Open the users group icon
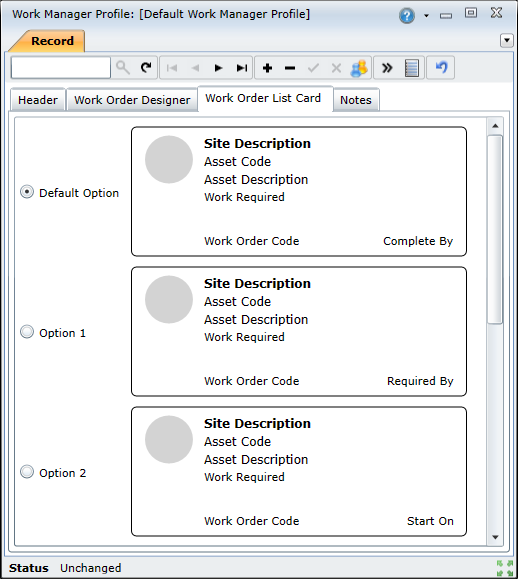Viewport: 518px width, 579px height. 359,68
